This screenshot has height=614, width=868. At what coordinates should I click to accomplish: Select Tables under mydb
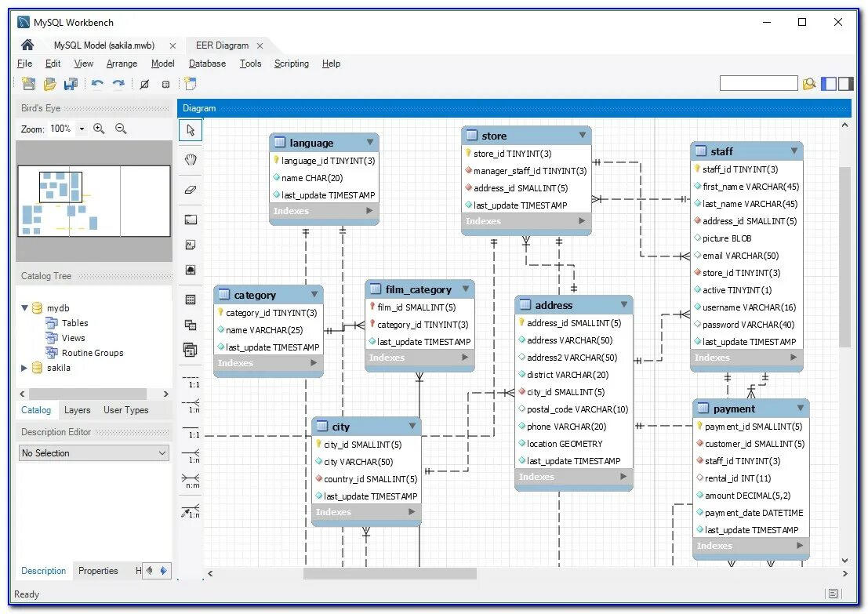(x=74, y=323)
